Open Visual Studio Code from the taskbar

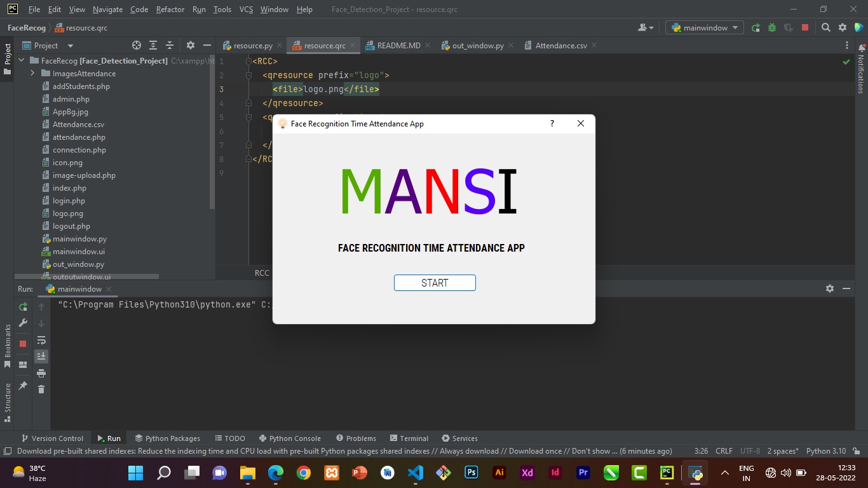point(415,473)
